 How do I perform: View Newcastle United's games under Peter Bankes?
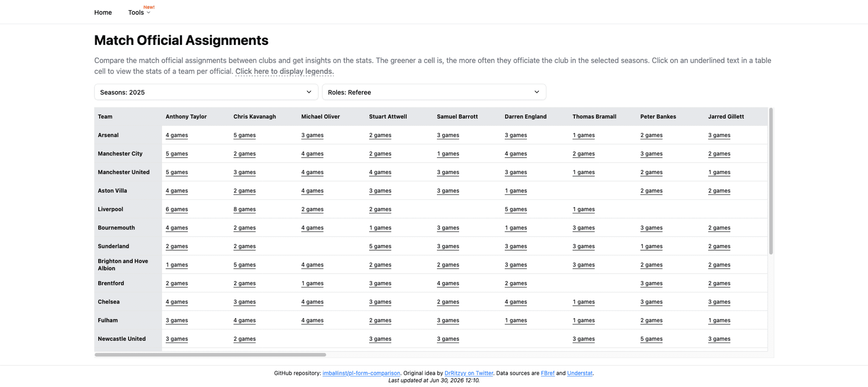[651, 339]
